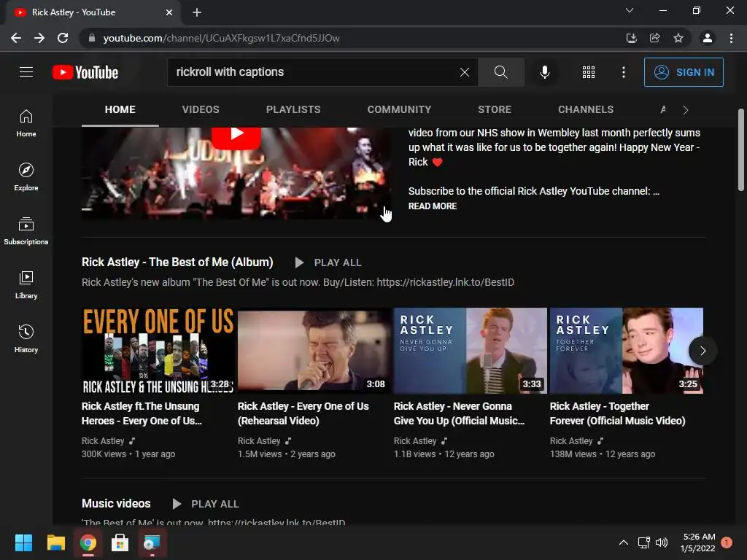
Task: Switch to the PLAYLISTS tab
Action: point(293,109)
